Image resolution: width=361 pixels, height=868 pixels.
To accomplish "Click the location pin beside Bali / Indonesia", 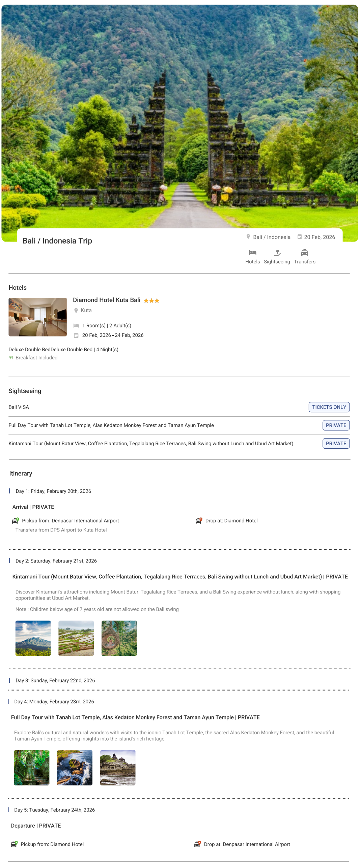I will tap(248, 237).
